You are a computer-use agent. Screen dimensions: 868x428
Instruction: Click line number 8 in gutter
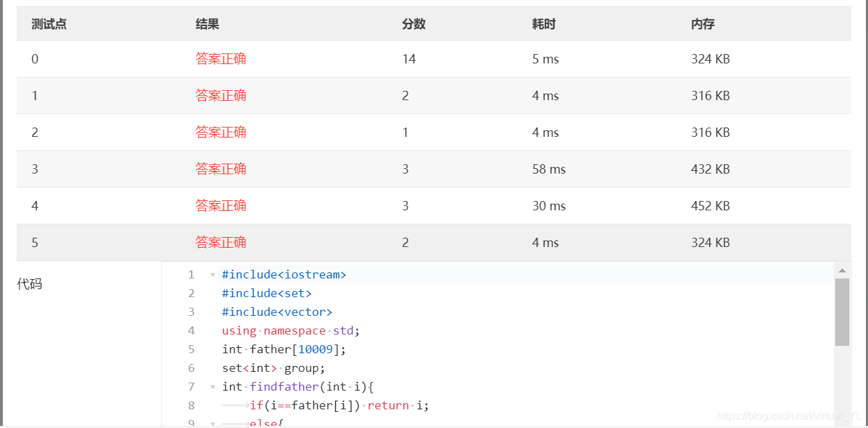[191, 405]
